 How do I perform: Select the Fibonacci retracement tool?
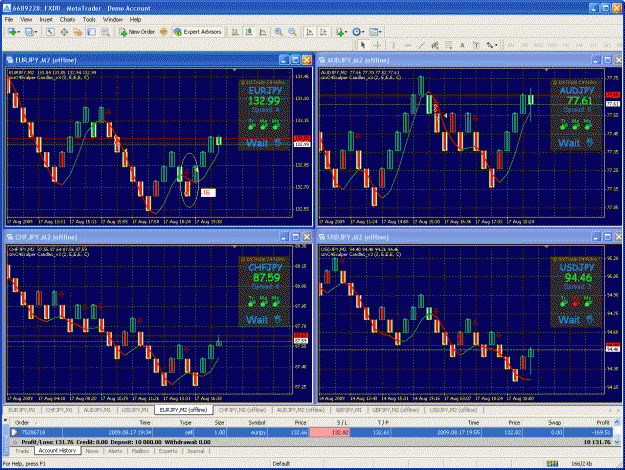448,45
